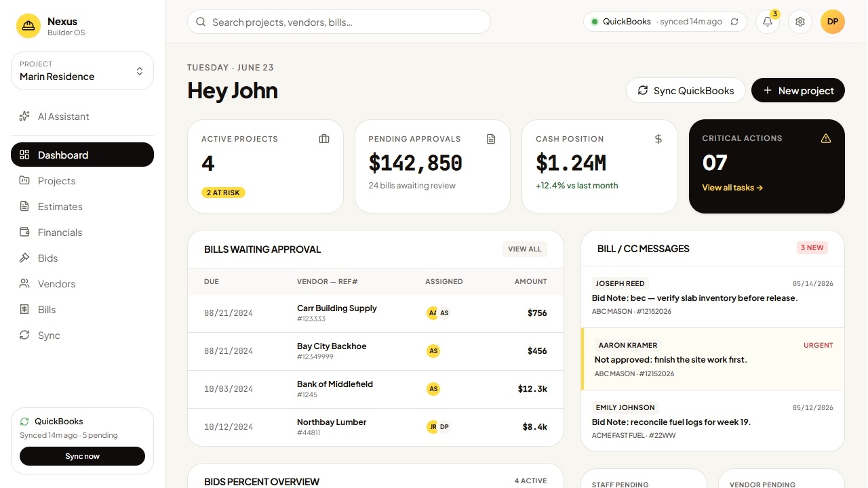Open the Bay City Backhoe bill row
This screenshot has height=488, width=868.
pos(376,351)
